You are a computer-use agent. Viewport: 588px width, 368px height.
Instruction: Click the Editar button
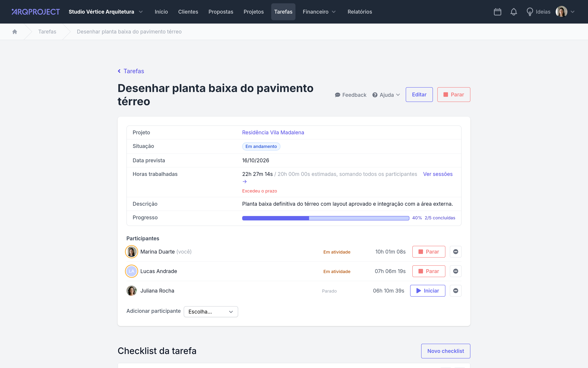click(419, 95)
